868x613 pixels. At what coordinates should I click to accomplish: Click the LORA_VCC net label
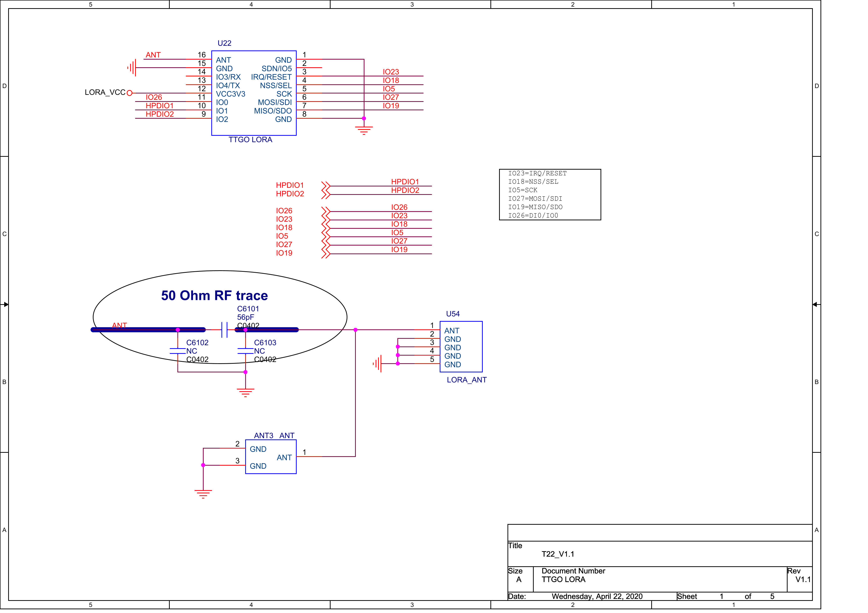(x=105, y=92)
